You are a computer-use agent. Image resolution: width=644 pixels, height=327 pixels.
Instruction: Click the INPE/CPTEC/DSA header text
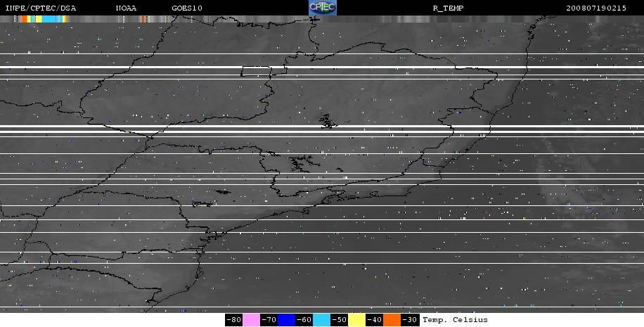click(x=40, y=8)
